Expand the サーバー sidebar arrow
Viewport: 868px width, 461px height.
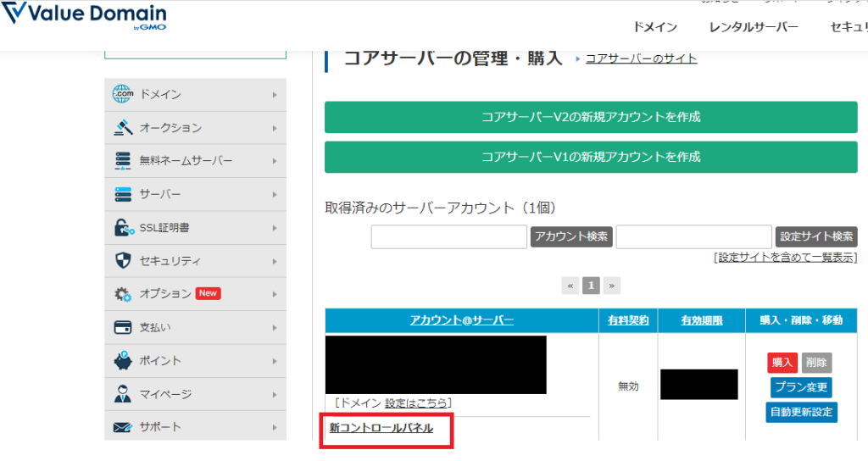275,195
